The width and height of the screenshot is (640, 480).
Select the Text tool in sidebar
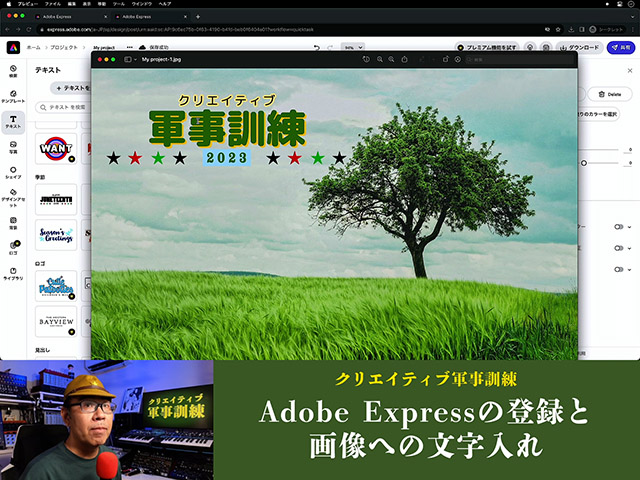13,122
